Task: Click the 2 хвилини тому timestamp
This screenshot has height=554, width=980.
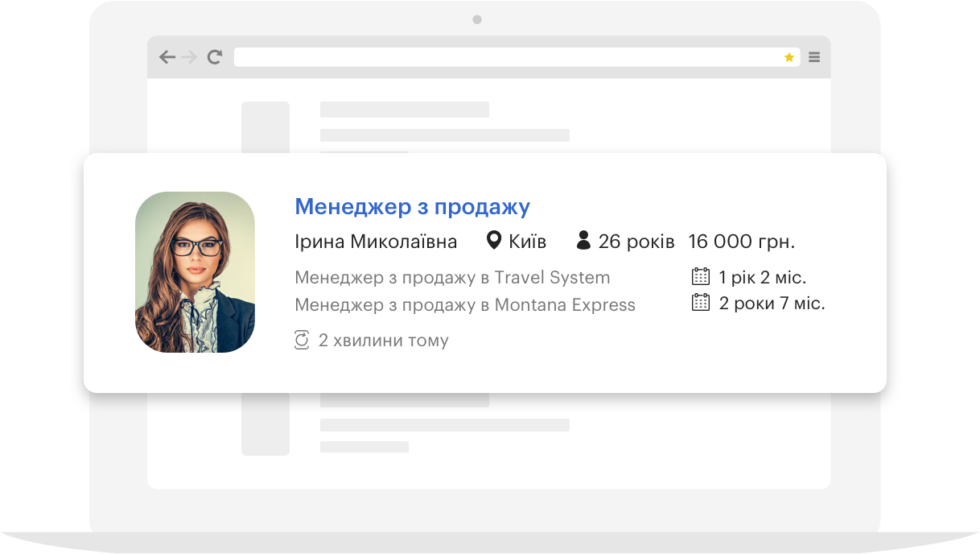Action: pos(383,341)
